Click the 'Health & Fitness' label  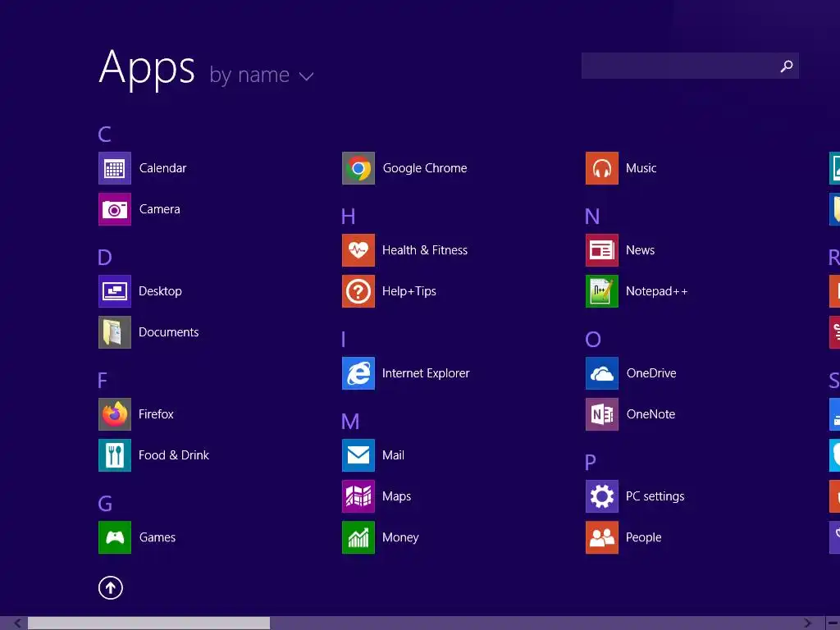click(425, 250)
